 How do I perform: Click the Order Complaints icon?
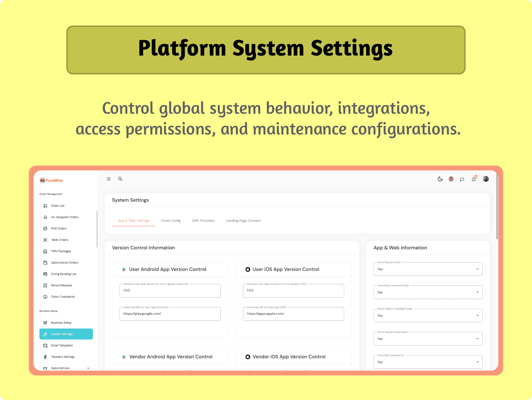pos(45,297)
